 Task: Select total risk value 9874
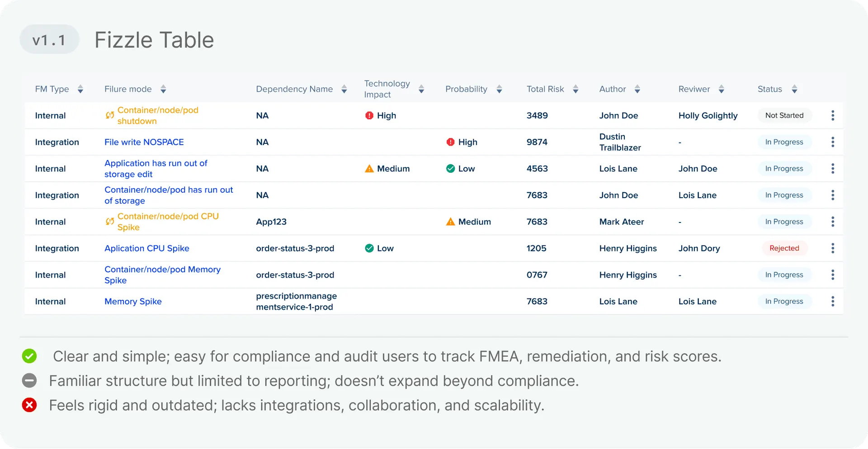click(x=537, y=142)
